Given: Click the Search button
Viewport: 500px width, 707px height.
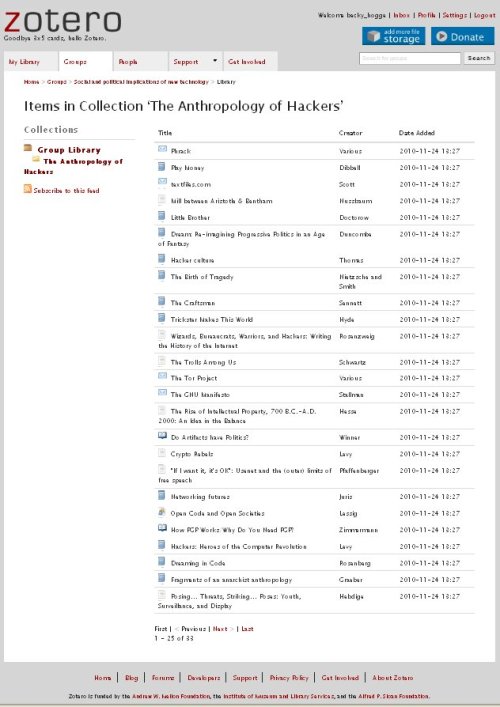Looking at the screenshot, I should click(479, 58).
